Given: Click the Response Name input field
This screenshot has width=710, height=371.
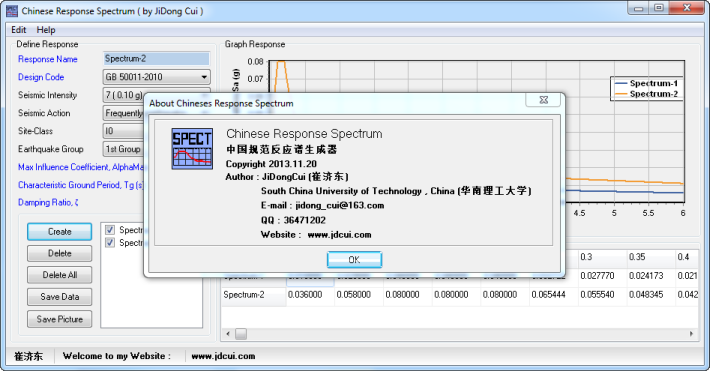Looking at the screenshot, I should tap(157, 59).
